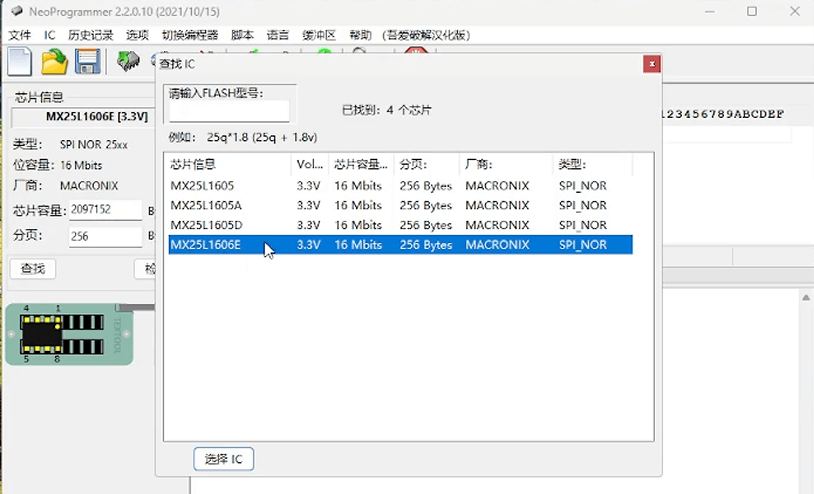
Task: Open the 脚本 menu
Action: 242,35
